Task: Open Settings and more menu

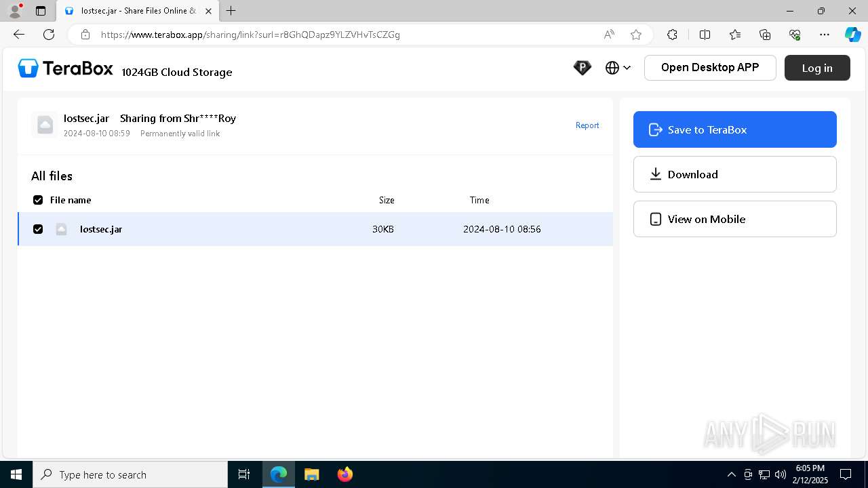Action: (x=825, y=35)
